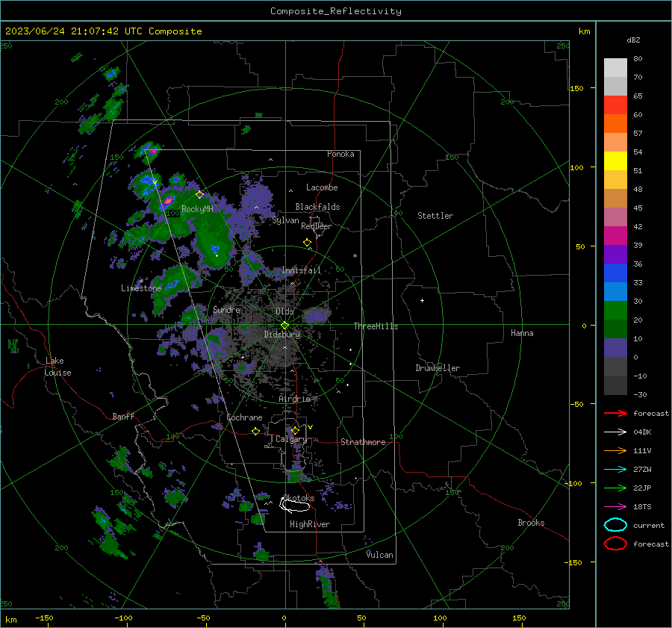Click the Strathmore city label
Viewport: 672px width, 628px height.
(x=363, y=442)
